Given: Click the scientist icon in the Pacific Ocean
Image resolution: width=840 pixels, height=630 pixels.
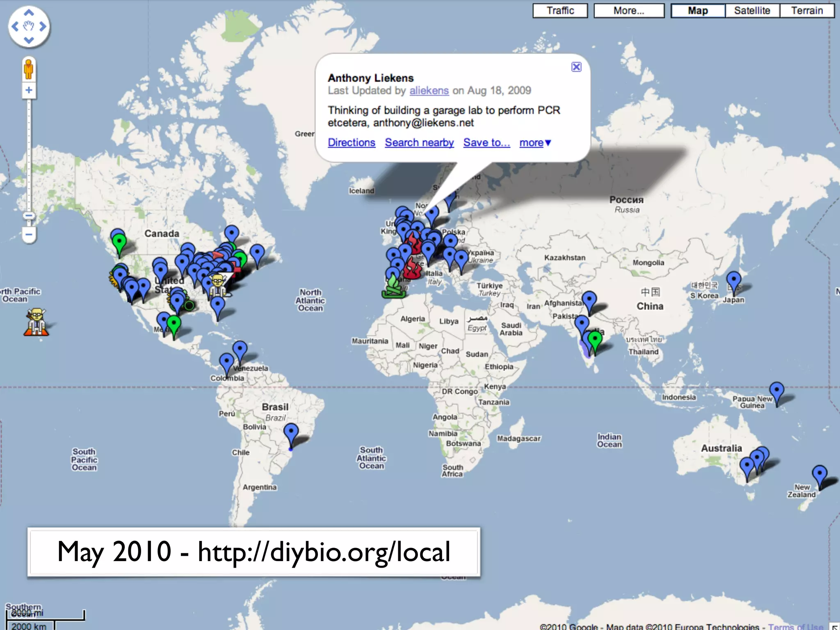Looking at the screenshot, I should click(36, 322).
